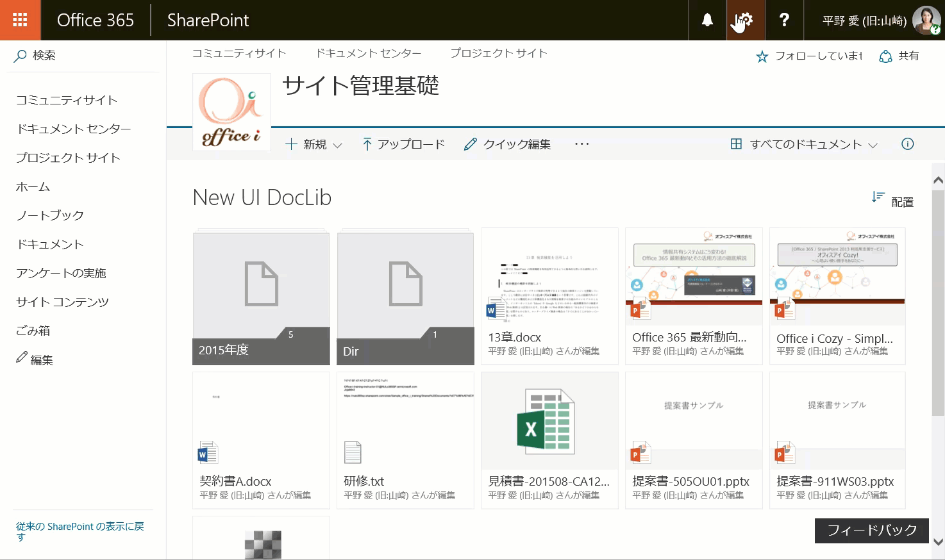Click the 見積書-201508-CA12... file name
The width and height of the screenshot is (945, 560).
coord(549,481)
